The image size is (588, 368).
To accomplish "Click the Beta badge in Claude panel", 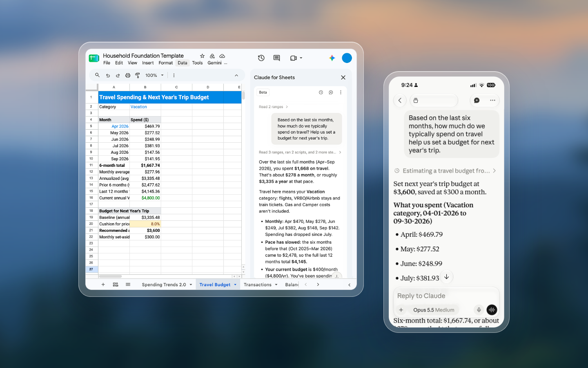I will point(263,92).
